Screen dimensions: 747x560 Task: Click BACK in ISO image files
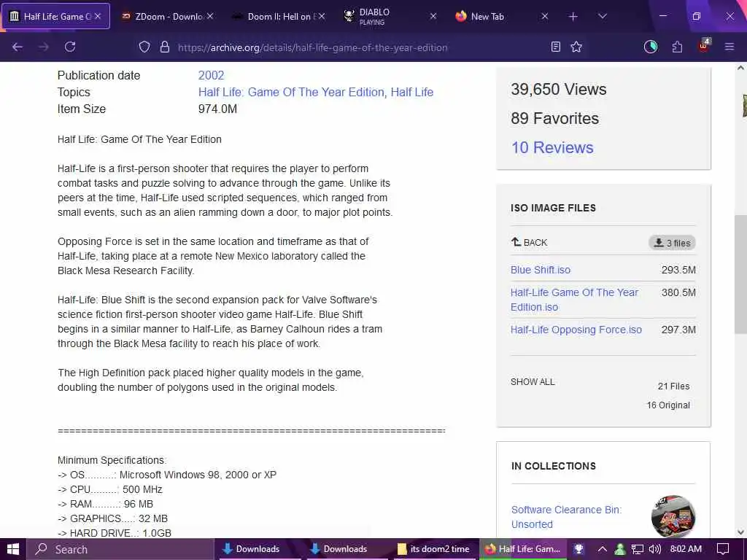point(530,242)
